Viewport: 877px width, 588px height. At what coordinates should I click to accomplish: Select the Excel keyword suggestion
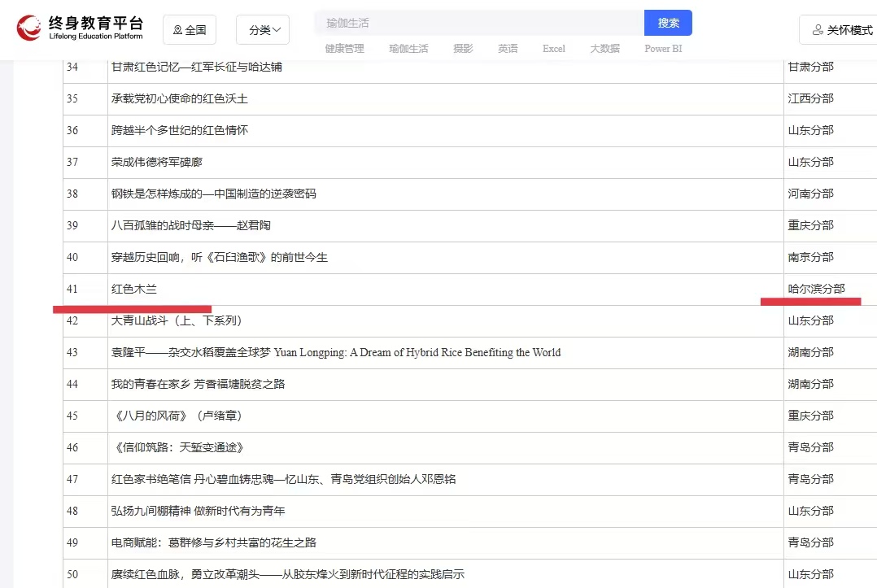[x=554, y=49]
